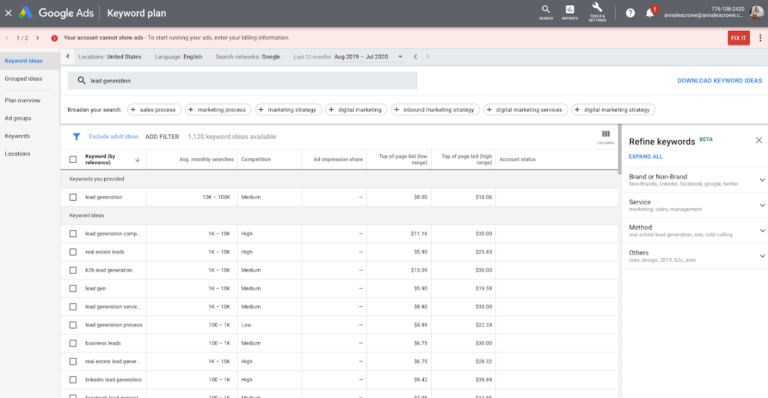Click DOWNLOAD KEYWORD IDEAS
This screenshot has height=398, width=768.
coord(720,81)
